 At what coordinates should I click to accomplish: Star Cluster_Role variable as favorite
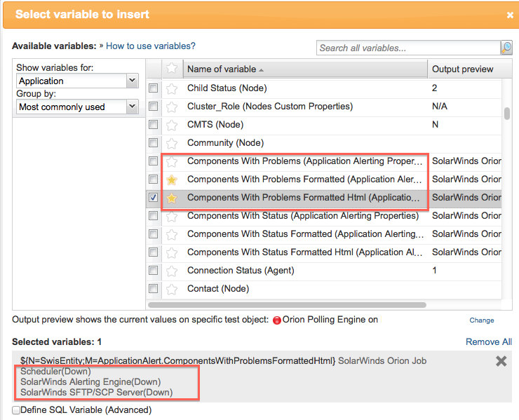pyautogui.click(x=172, y=107)
